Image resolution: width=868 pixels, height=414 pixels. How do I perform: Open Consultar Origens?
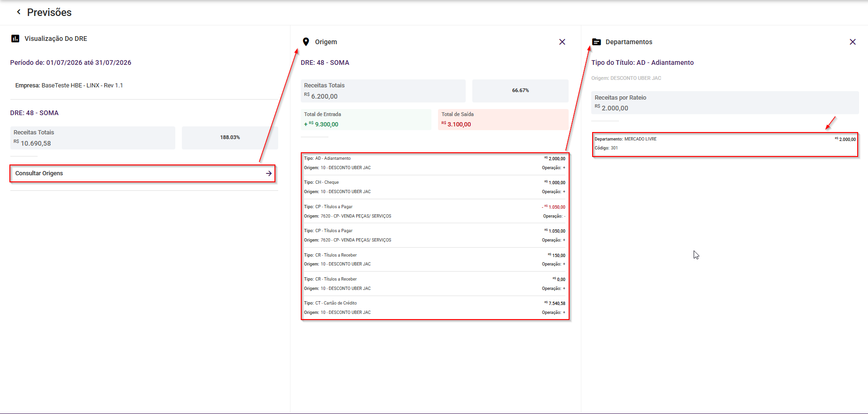(142, 173)
